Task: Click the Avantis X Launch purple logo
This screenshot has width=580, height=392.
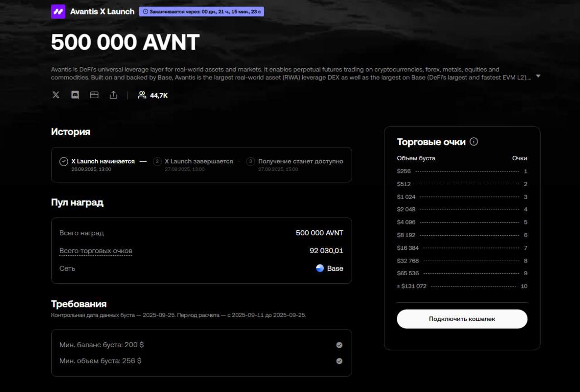Action: click(x=58, y=11)
